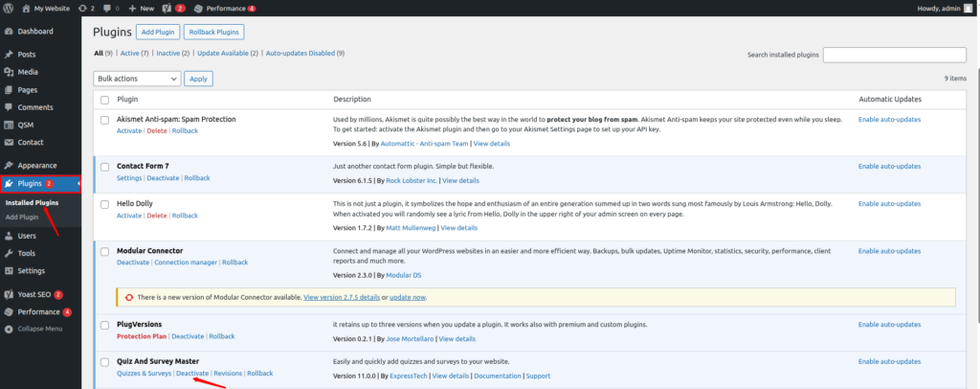Check the Quiz And Survey Master checkbox
980x389 pixels.
tap(105, 362)
